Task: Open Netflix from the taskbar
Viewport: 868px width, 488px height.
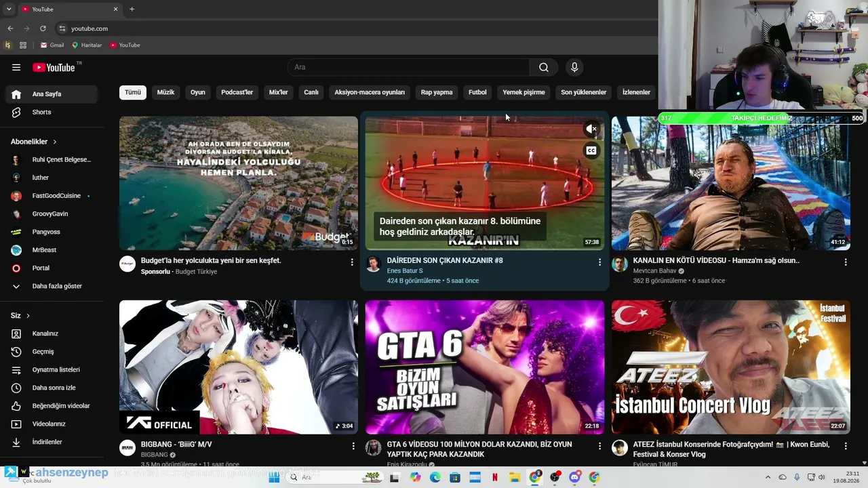Action: pyautogui.click(x=495, y=477)
